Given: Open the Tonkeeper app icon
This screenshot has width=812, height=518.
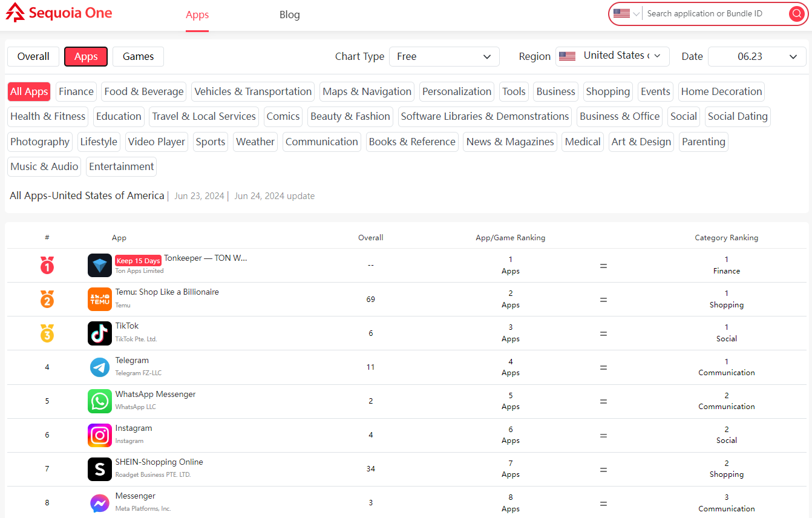Looking at the screenshot, I should pos(99,265).
